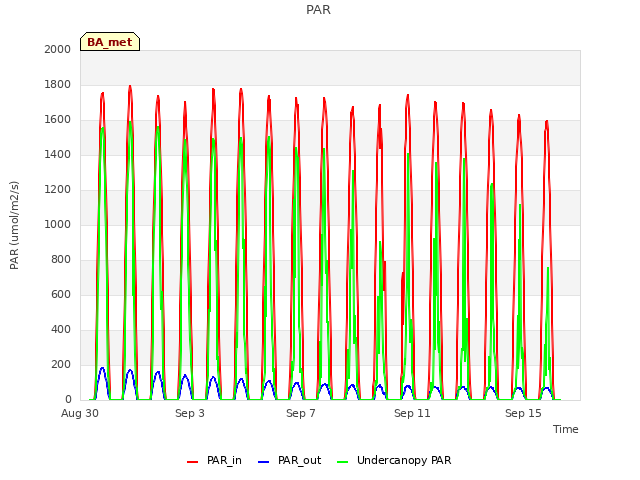Viewport: 640px width, 480px height.
Task: Toggle the Undercanopy PAR legend entry
Action: pyautogui.click(x=394, y=461)
